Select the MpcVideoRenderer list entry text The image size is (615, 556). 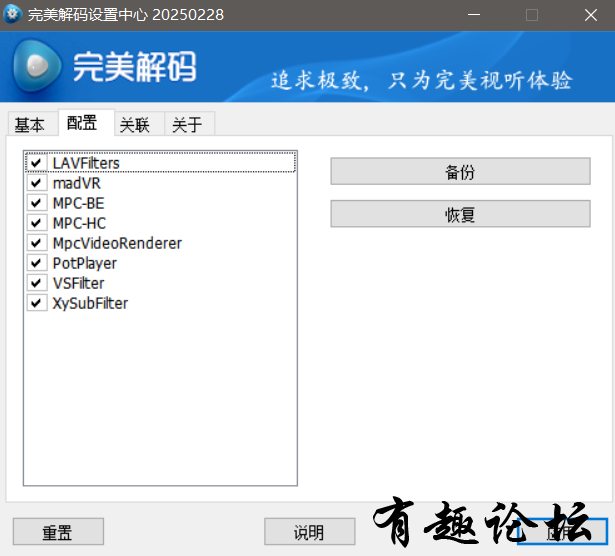tap(117, 243)
